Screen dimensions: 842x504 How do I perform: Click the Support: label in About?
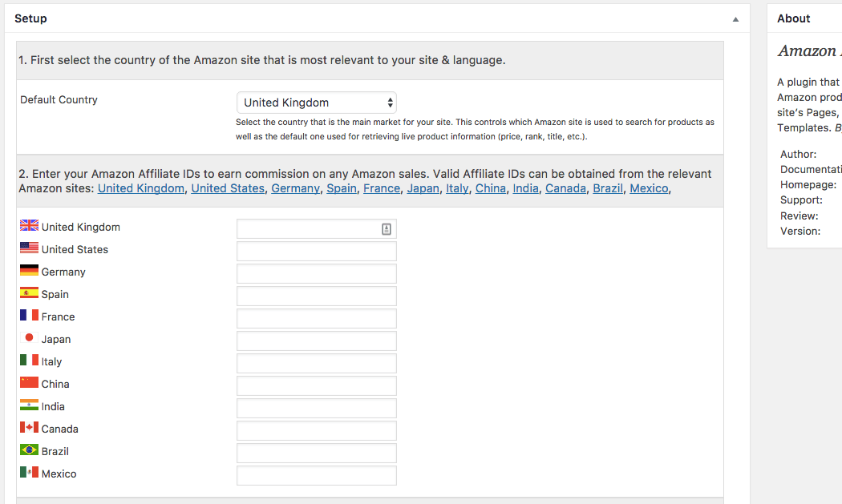802,200
